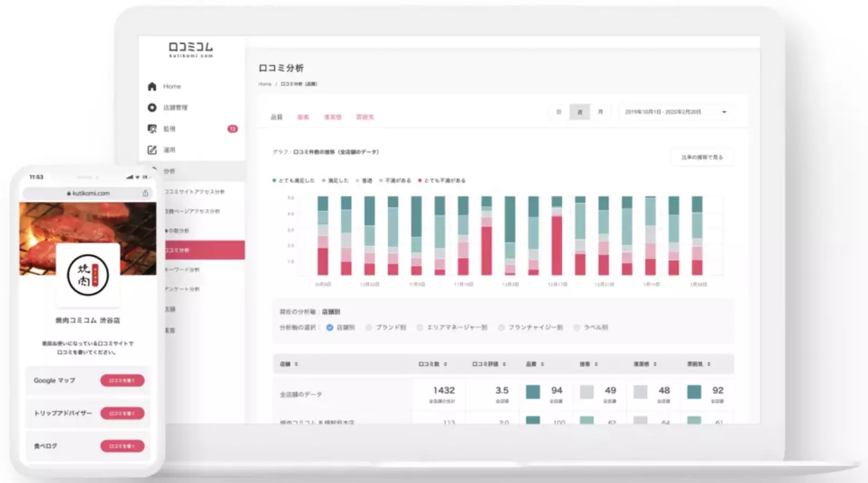Click the 監視 monitor icon in sidebar

point(152,129)
